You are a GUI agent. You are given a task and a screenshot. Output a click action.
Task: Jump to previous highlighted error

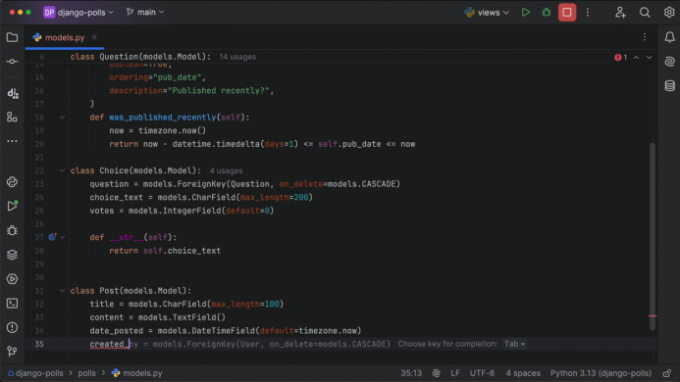point(636,57)
